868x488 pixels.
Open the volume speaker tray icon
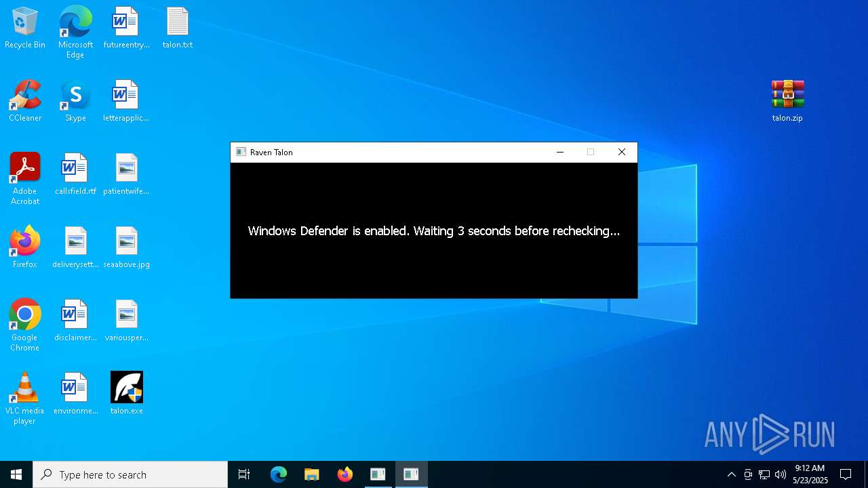click(781, 474)
